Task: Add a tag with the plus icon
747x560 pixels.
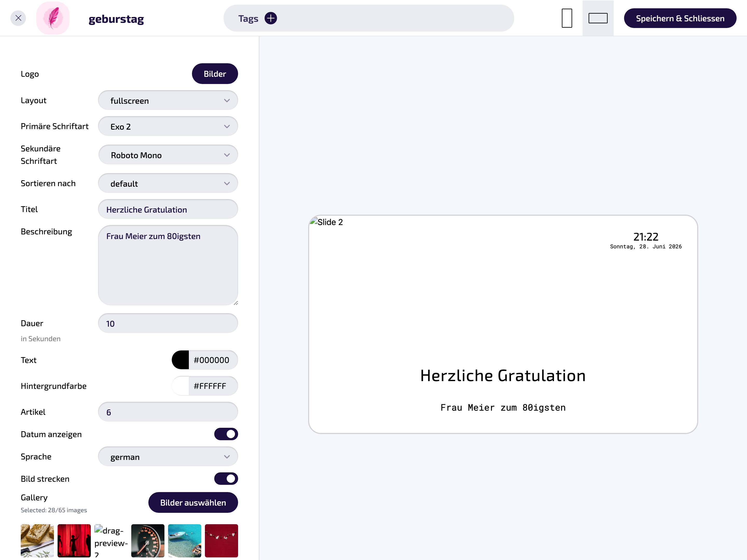Action: tap(271, 18)
